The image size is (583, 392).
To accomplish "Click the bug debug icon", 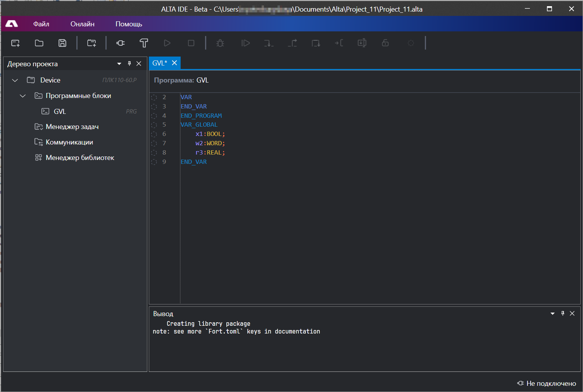I will pos(220,43).
